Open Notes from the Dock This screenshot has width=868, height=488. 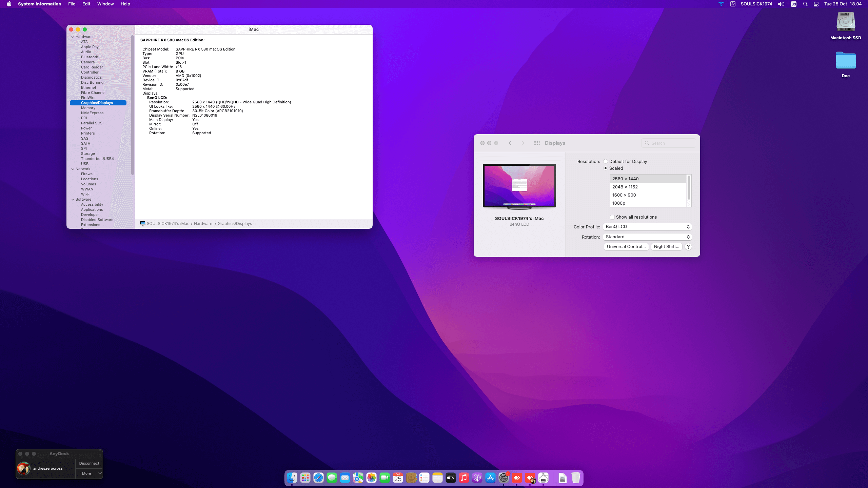tap(437, 478)
